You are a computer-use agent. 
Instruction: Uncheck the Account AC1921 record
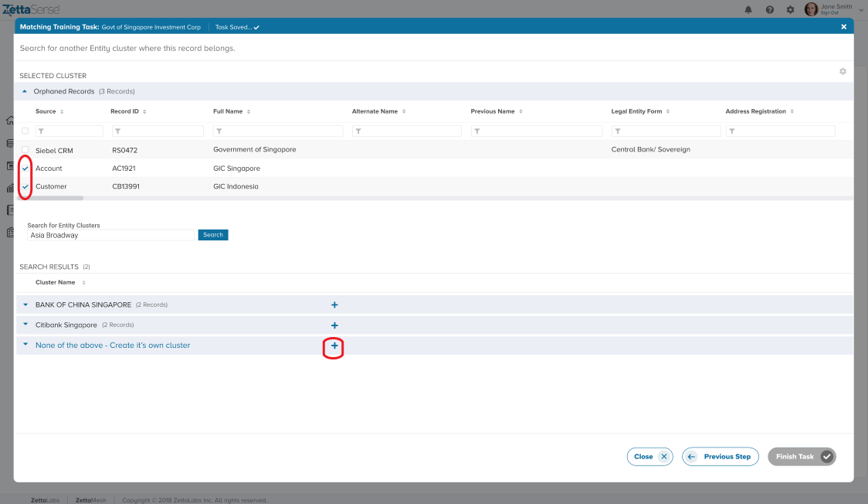tap(25, 168)
